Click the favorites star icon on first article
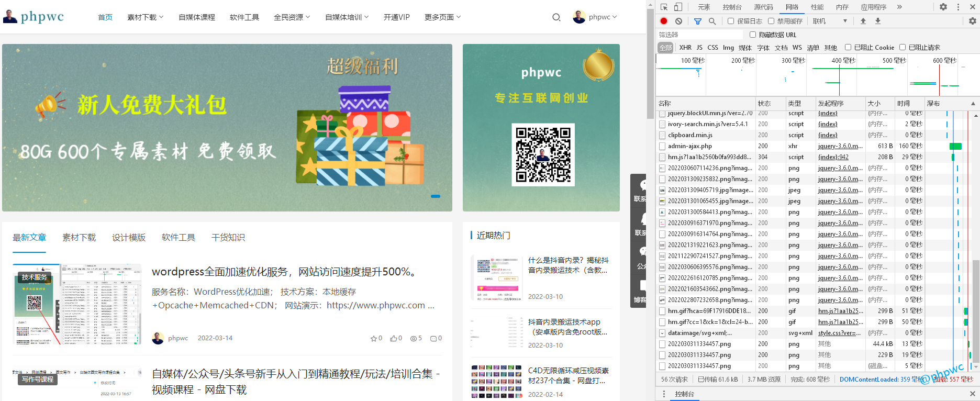This screenshot has height=401, width=980. point(374,338)
